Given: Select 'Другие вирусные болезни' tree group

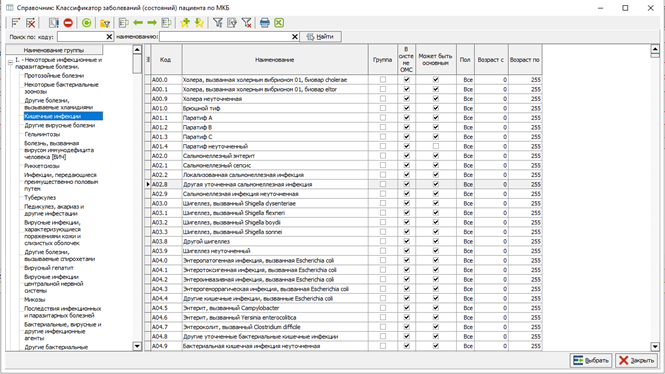Looking at the screenshot, I should (59, 125).
